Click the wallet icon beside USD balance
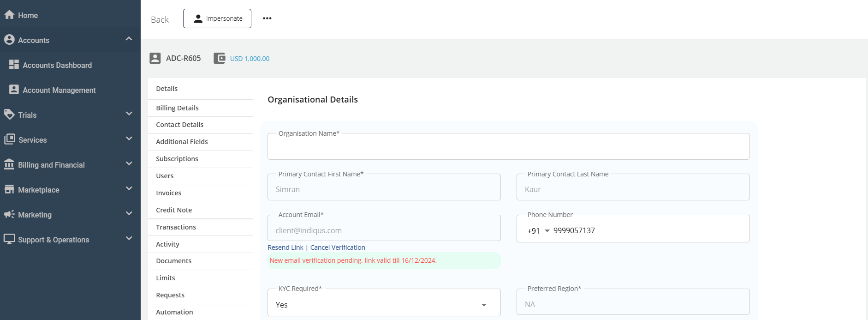 coord(220,58)
